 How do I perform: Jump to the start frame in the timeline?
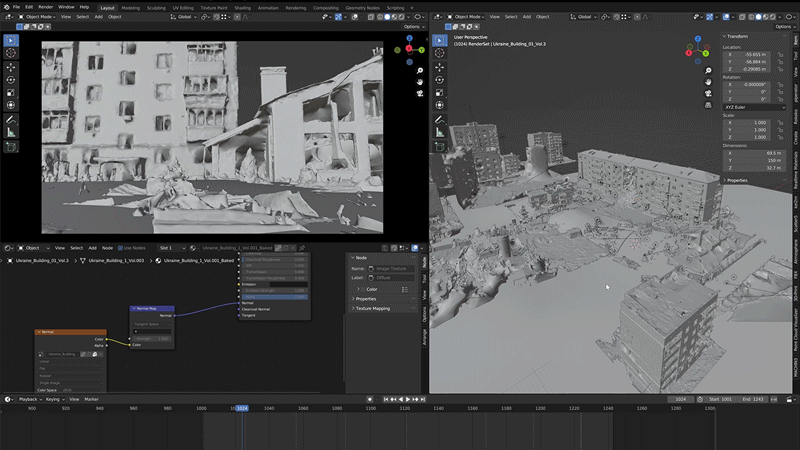click(x=386, y=399)
